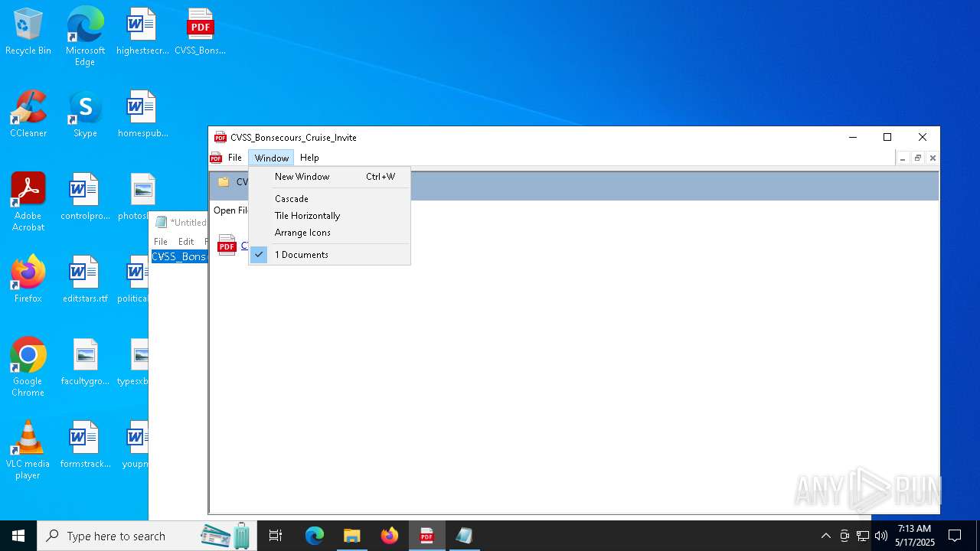Select the Google Chrome desktop shortcut

point(28,367)
